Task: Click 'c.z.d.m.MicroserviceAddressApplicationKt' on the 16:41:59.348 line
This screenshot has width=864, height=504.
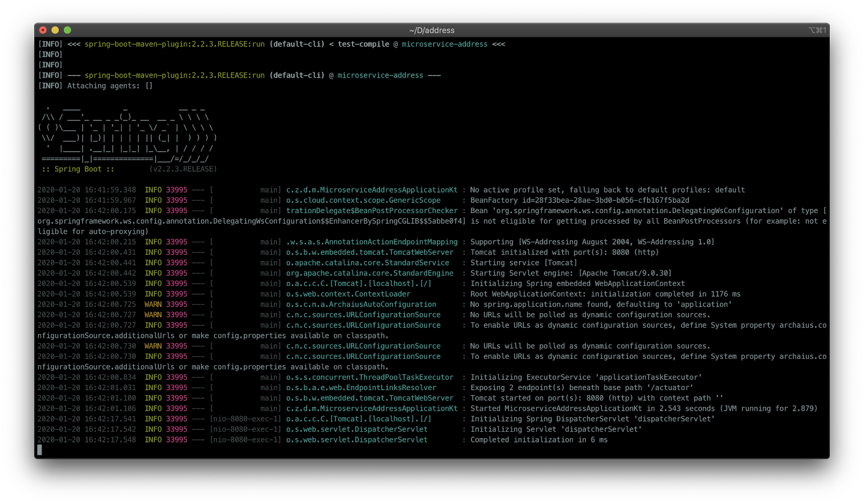Action: 372,190
